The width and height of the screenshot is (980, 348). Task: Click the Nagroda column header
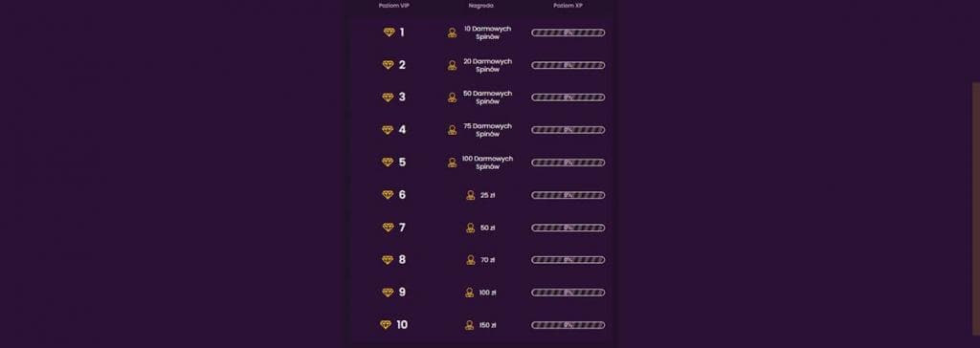click(480, 6)
